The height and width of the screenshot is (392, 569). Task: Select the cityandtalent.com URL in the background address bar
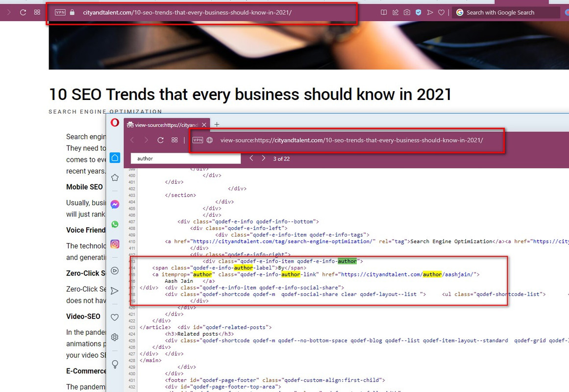coord(187,12)
